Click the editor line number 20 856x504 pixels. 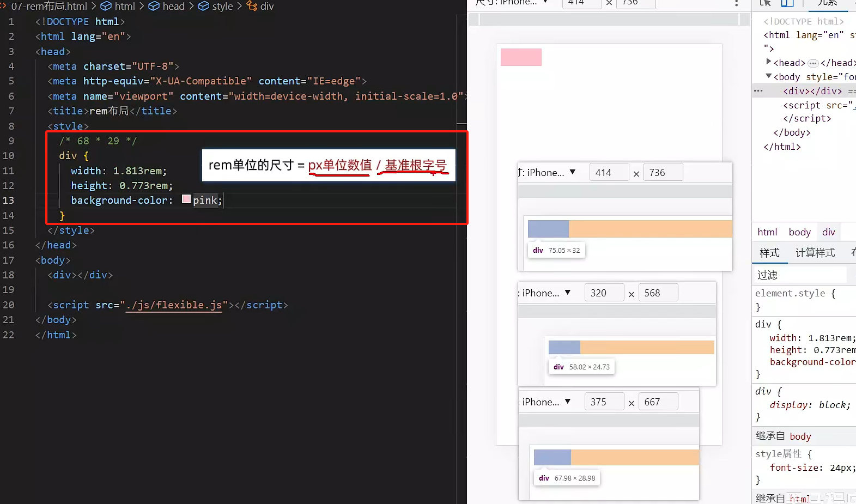(x=8, y=305)
